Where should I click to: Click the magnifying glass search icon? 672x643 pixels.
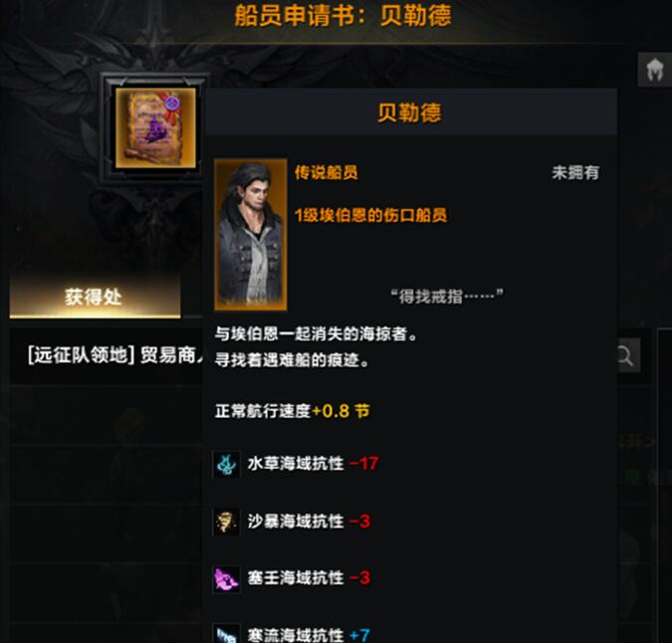point(624,355)
